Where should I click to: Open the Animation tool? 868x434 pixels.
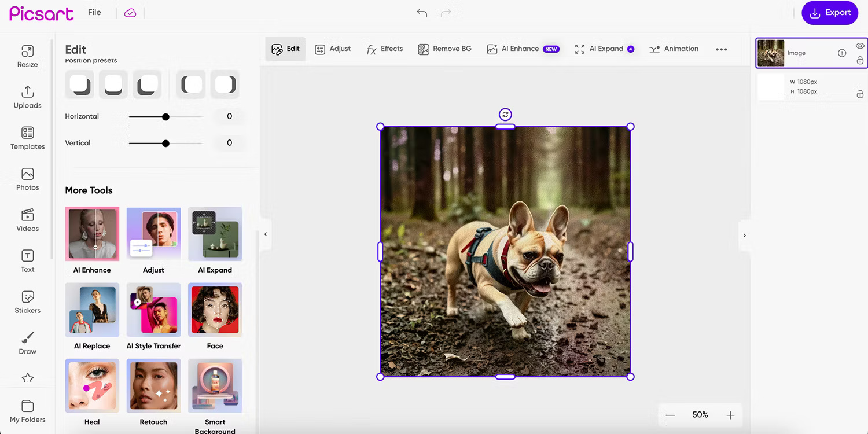pyautogui.click(x=674, y=49)
